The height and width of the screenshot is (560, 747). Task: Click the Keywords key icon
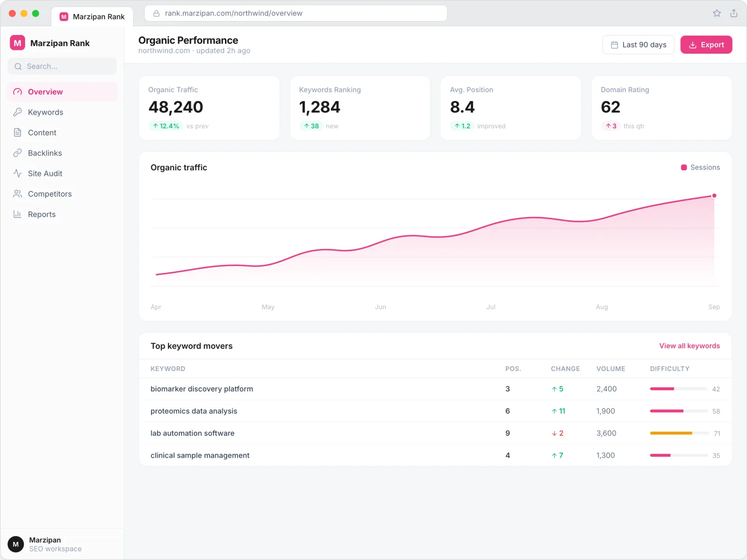[x=18, y=112]
